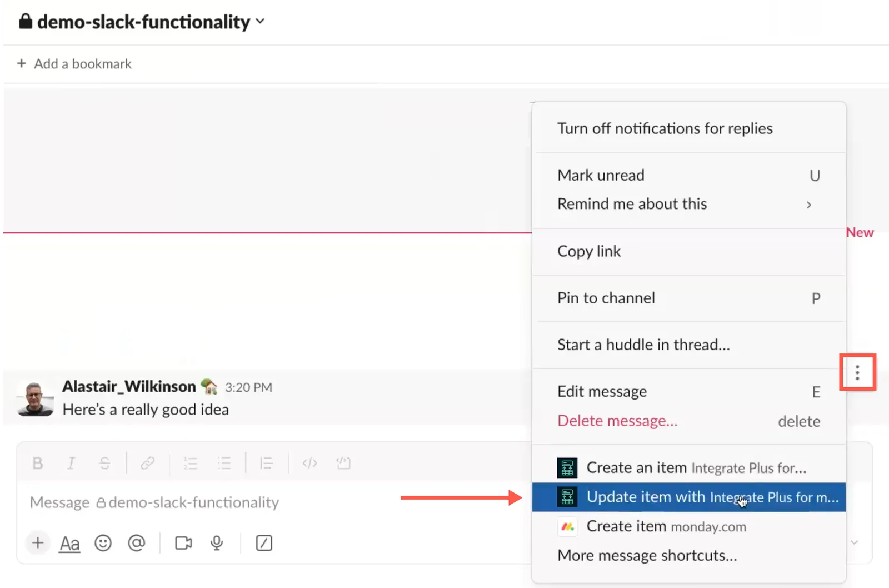Viewport: 889px width, 588px height.
Task: Toggle the Aa formatting toolbar
Action: click(69, 543)
